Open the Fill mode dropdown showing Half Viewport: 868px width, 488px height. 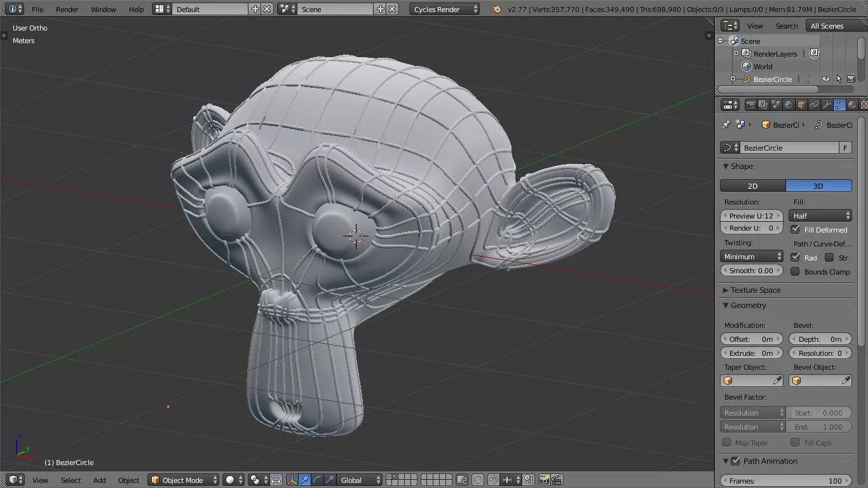tap(820, 215)
